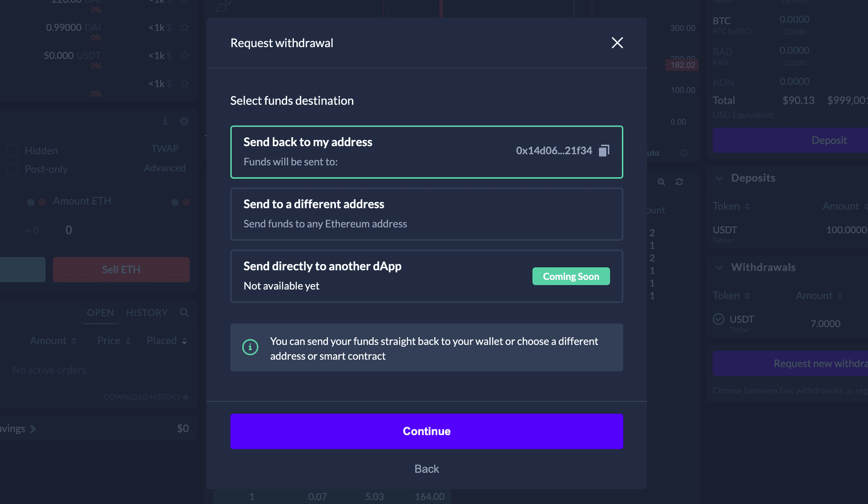Enable the Hidden order checkbox
This screenshot has height=504, width=868.
tap(13, 151)
